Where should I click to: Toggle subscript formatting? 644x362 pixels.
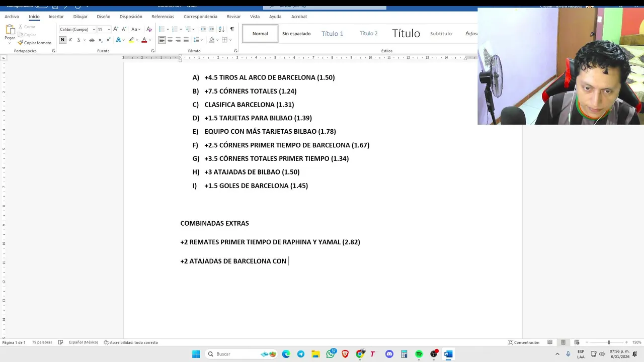point(100,40)
